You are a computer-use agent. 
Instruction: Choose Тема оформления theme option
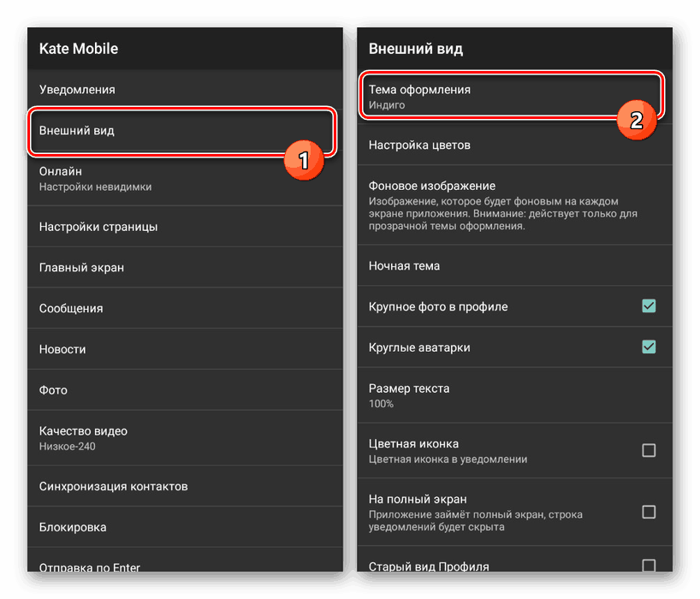(419, 96)
